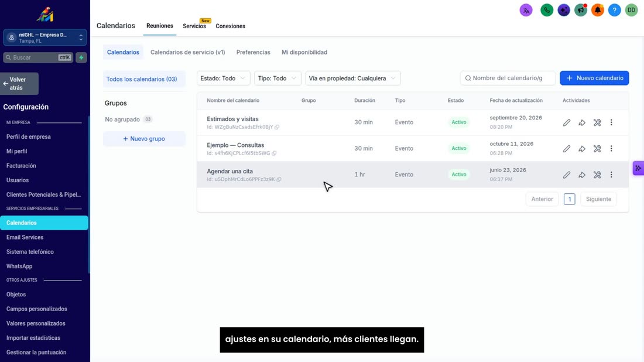Focus the sidebar Buscar search box

tap(38, 57)
